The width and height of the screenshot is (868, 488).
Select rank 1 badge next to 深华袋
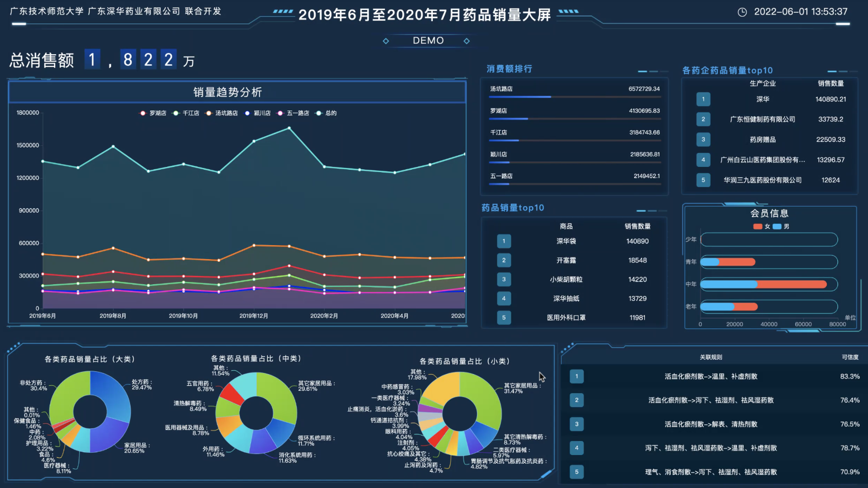click(504, 241)
